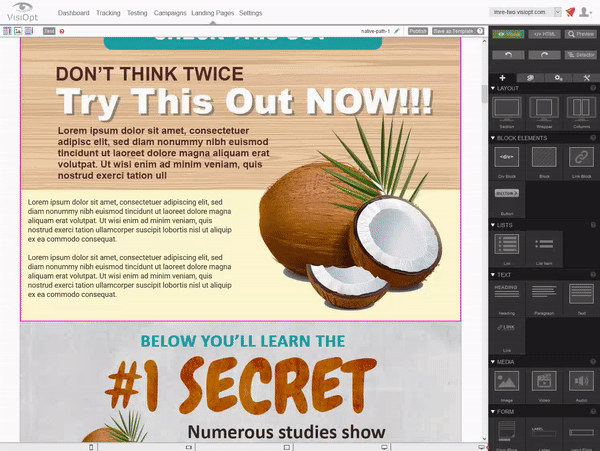
Task: Click the red rocket icon
Action: pos(571,12)
